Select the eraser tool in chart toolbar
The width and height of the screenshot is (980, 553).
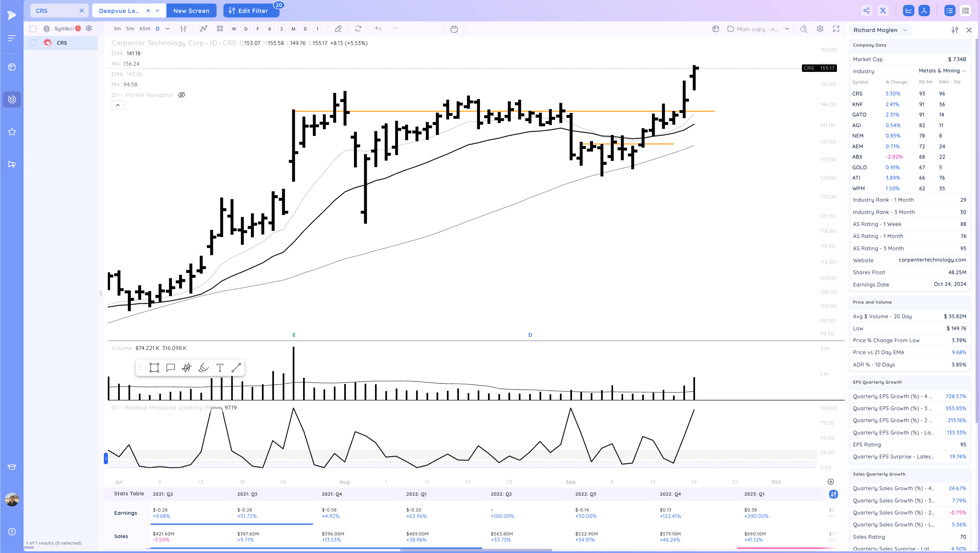(x=338, y=29)
